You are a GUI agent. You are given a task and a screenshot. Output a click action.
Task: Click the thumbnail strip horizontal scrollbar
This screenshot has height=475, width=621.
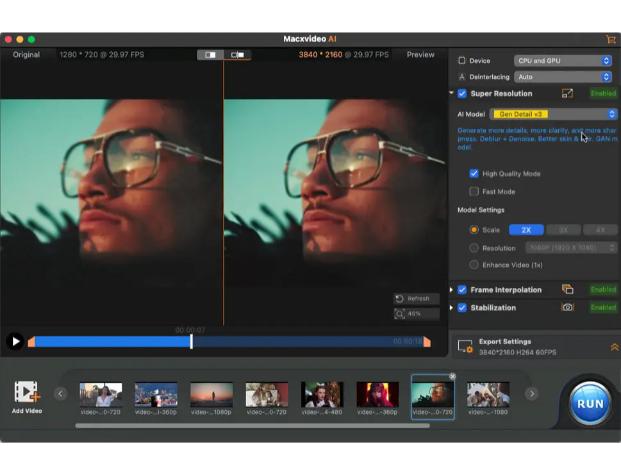click(x=252, y=425)
